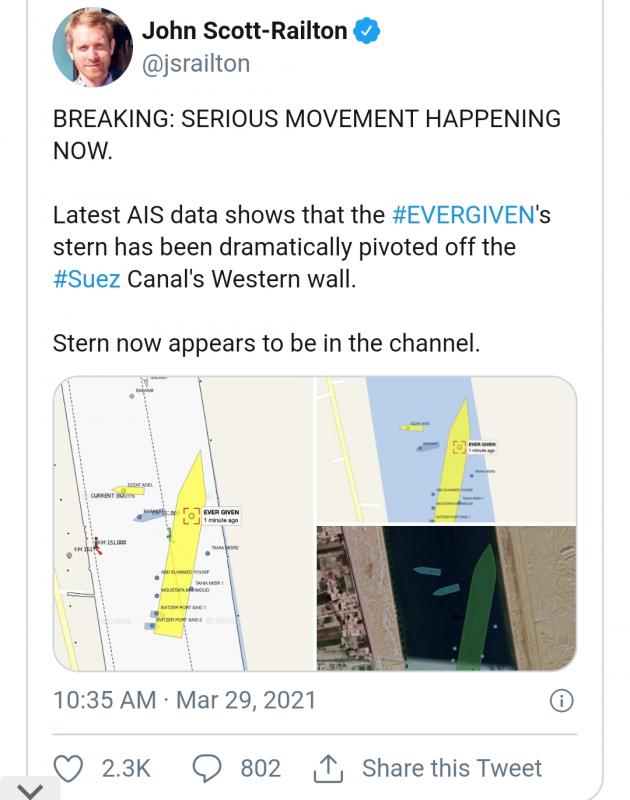Open the @jsrailton handle

(196, 64)
